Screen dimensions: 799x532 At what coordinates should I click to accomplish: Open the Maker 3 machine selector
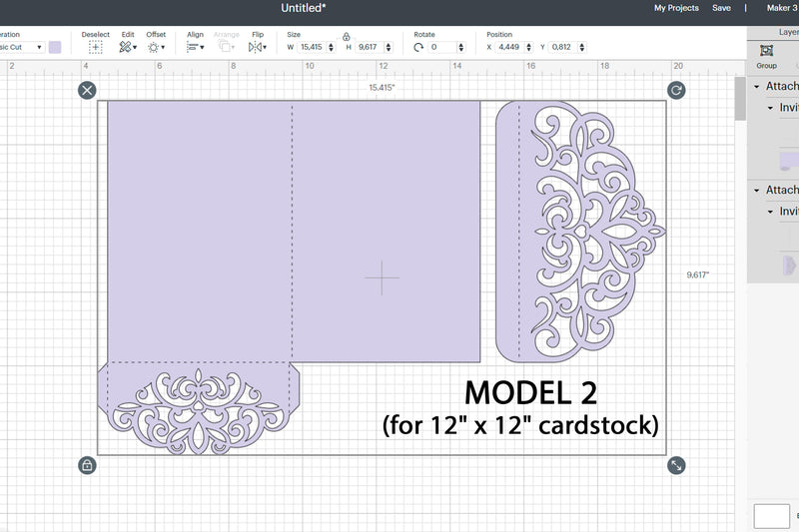[x=782, y=8]
